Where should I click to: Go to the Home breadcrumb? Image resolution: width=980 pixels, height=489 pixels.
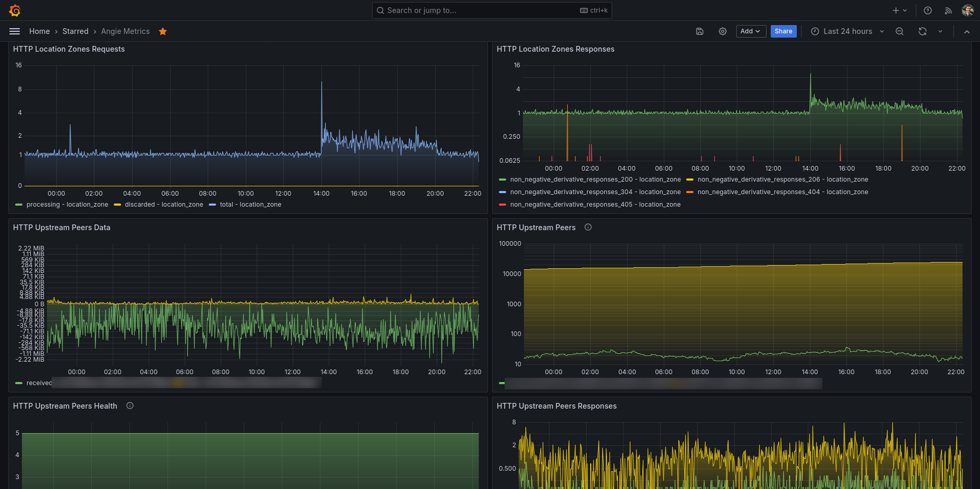[40, 31]
